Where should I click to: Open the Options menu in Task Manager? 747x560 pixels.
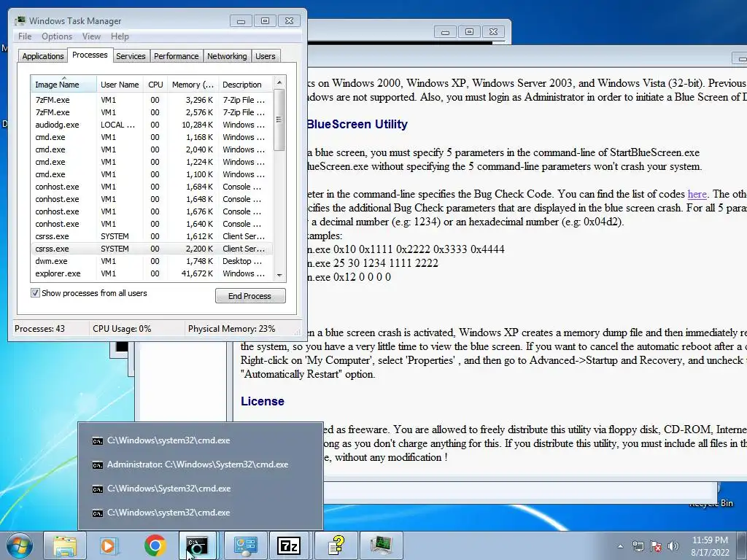[x=57, y=36]
